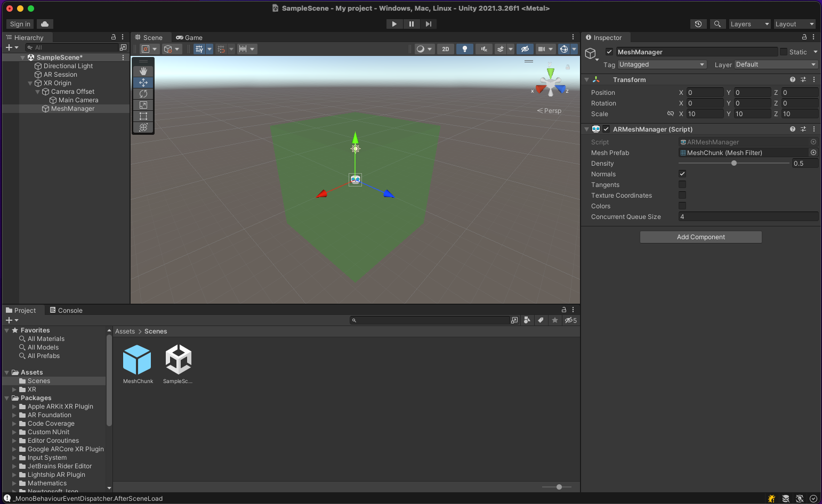This screenshot has width=822, height=504.
Task: Select the Move tool
Action: coord(143,83)
